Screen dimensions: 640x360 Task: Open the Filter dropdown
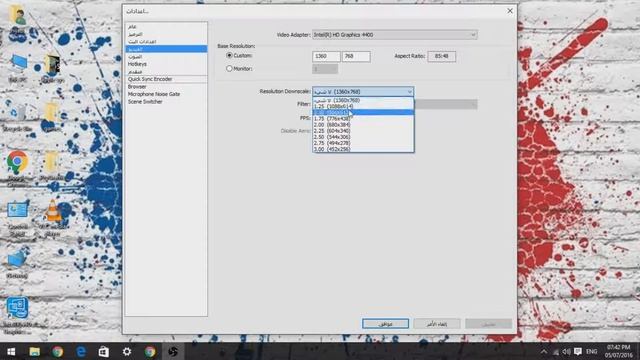click(446, 104)
